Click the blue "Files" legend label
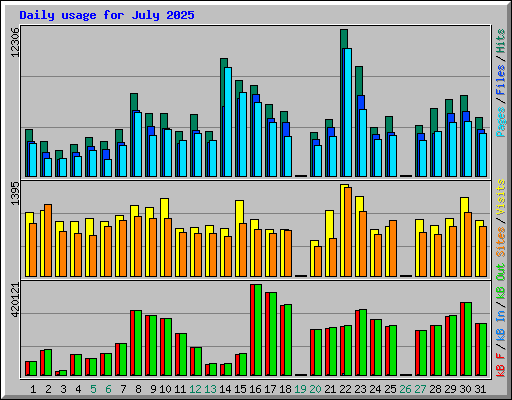 pyautogui.click(x=501, y=80)
